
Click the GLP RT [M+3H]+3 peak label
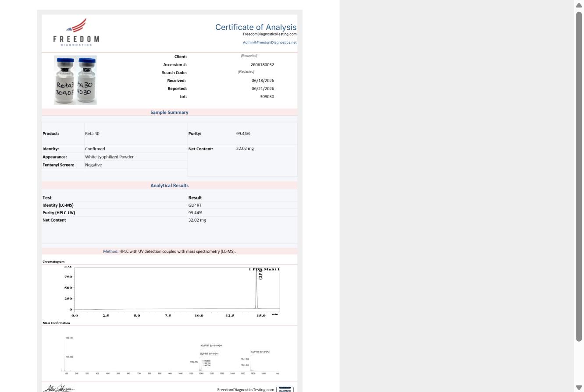(260, 352)
